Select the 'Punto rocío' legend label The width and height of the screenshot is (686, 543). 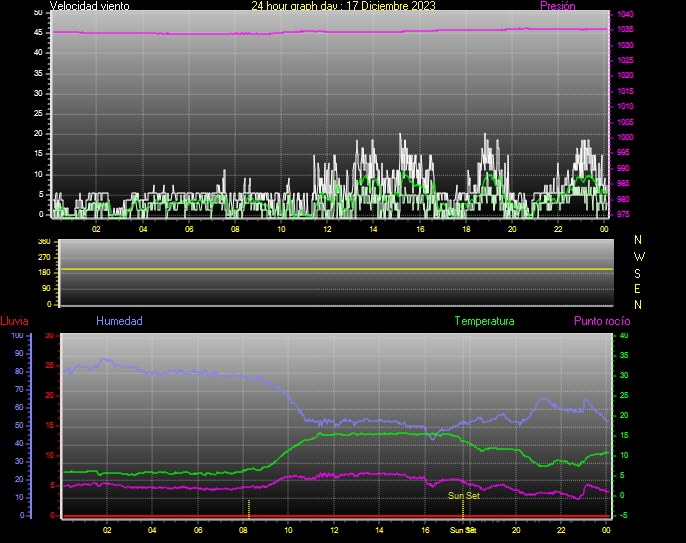[602, 321]
